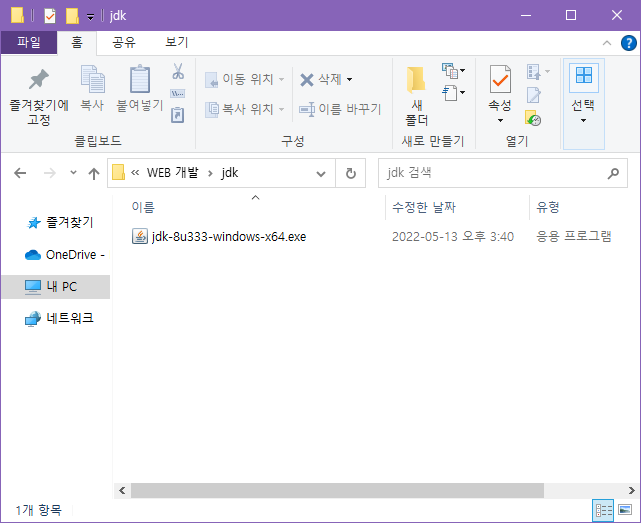
Task: Select 즐겨찾기 in navigation pane
Action: tap(60, 223)
